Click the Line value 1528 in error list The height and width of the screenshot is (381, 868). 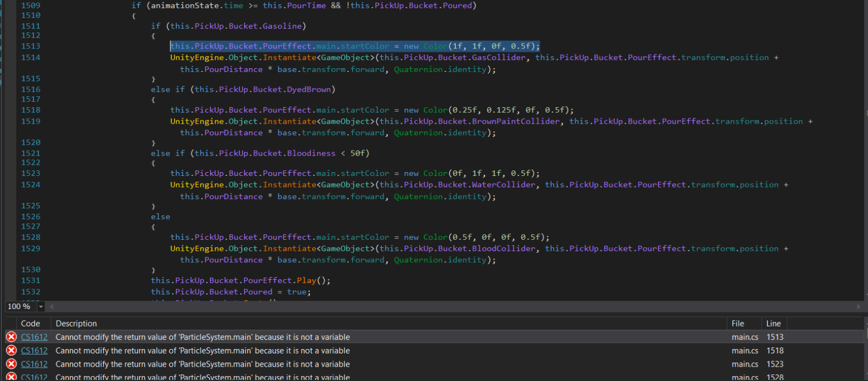775,377
